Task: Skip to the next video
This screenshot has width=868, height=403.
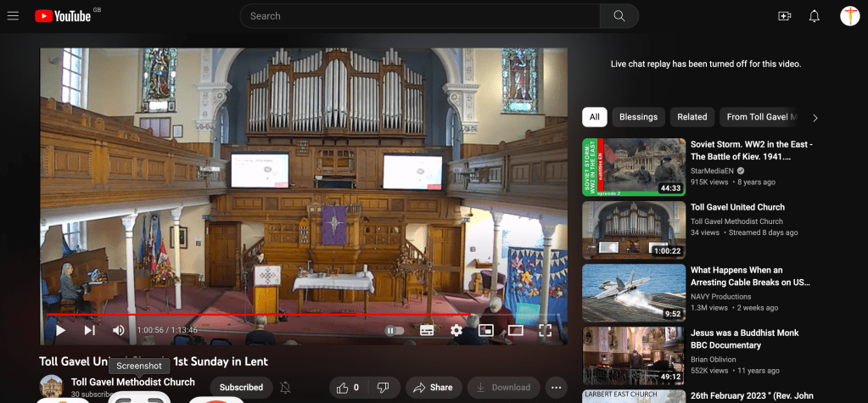Action: coord(89,330)
